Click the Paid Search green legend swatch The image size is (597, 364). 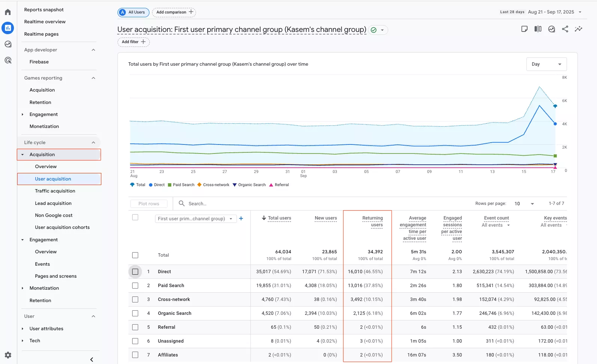170,185
